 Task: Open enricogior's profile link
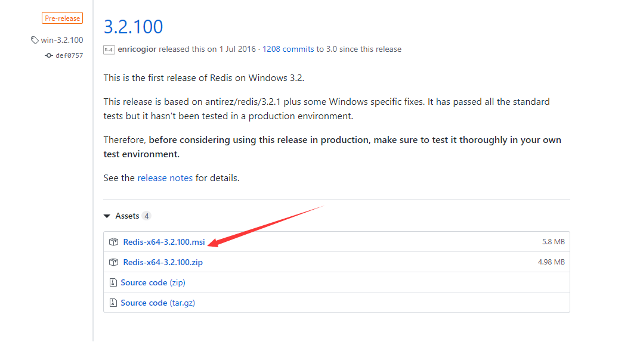[x=137, y=49]
